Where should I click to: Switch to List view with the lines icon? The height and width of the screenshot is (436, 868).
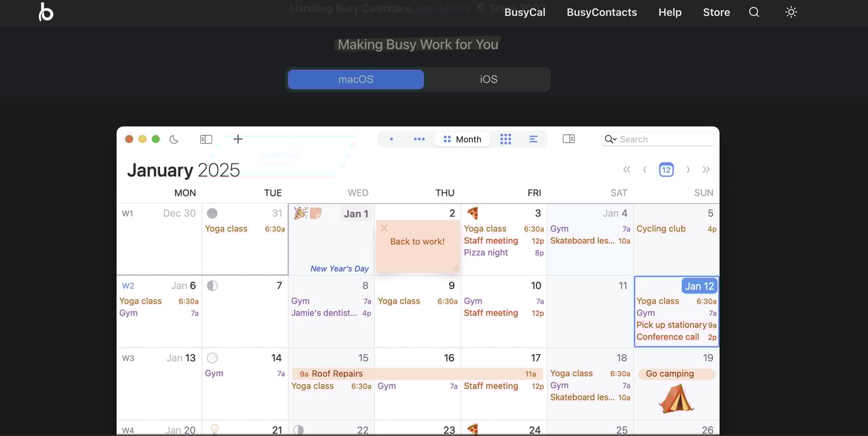point(532,139)
